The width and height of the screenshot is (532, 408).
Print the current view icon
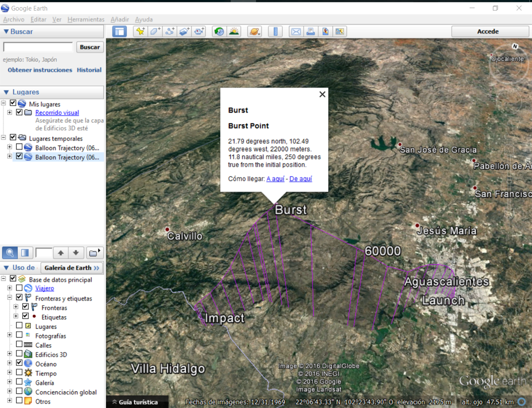click(311, 31)
